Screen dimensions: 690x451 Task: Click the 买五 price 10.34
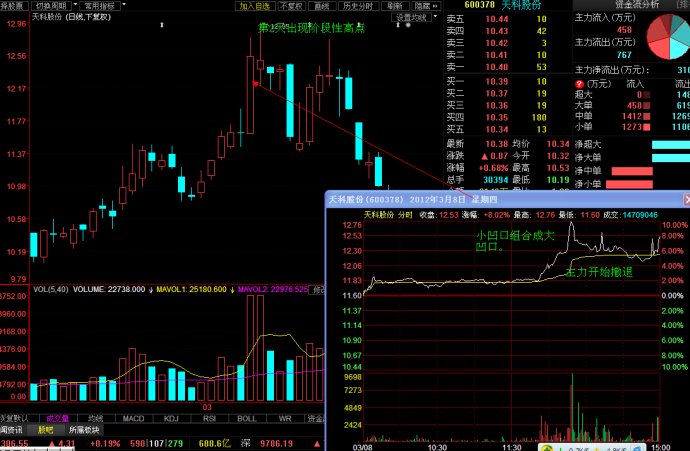coord(497,129)
